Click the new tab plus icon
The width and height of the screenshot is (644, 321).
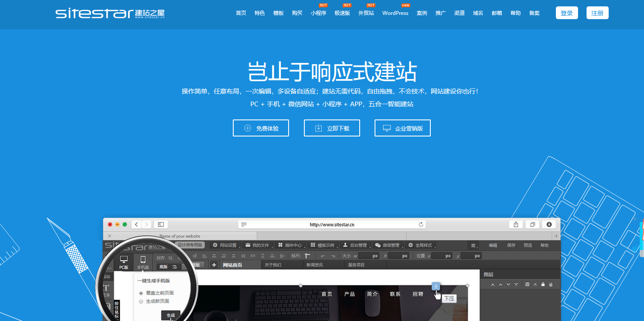tap(556, 236)
